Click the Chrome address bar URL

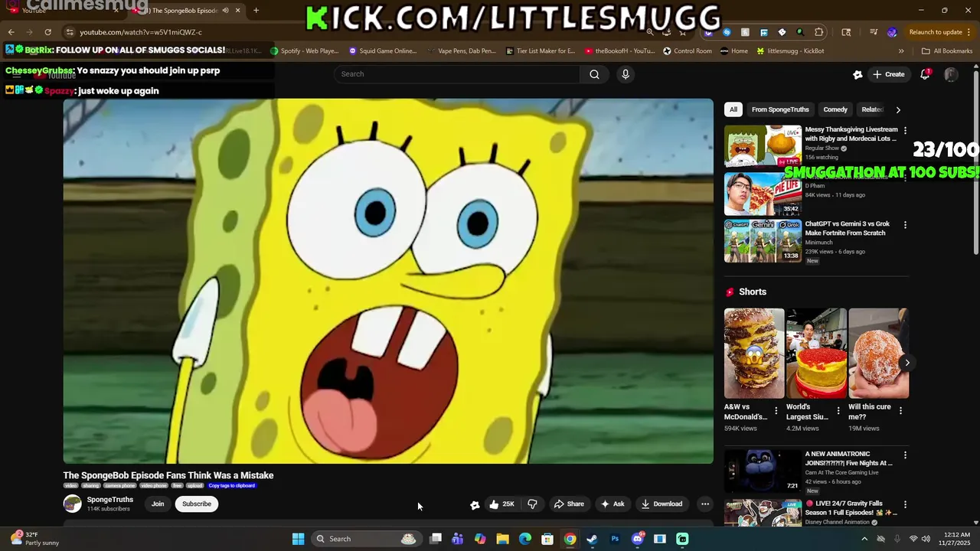tap(141, 32)
